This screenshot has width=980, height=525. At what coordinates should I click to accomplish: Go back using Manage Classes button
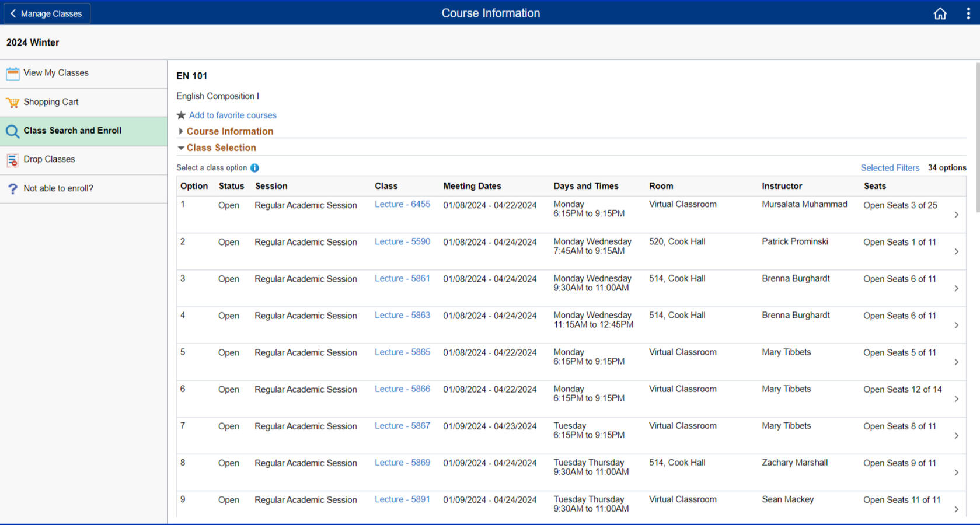pos(47,13)
